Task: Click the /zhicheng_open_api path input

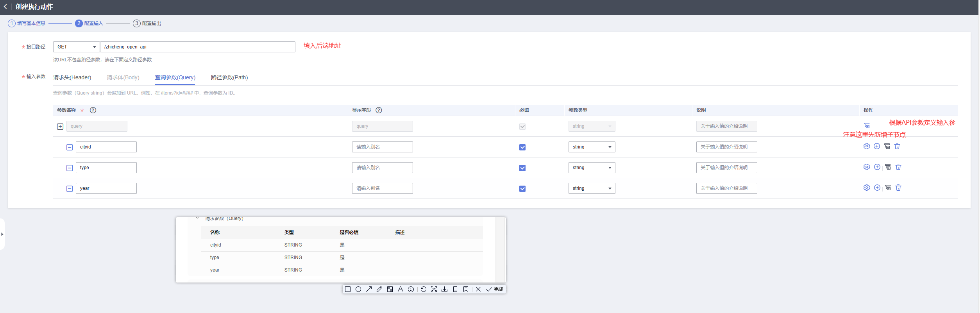Action: [x=198, y=47]
